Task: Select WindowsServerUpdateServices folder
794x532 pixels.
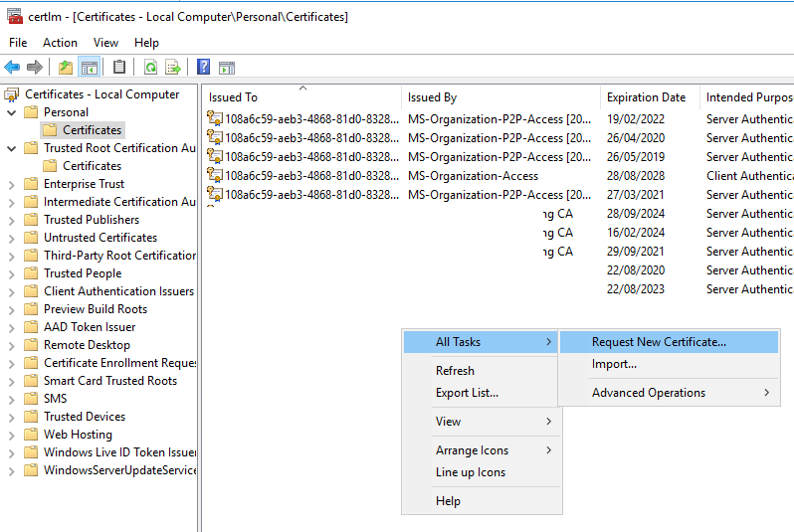Action: [x=119, y=470]
